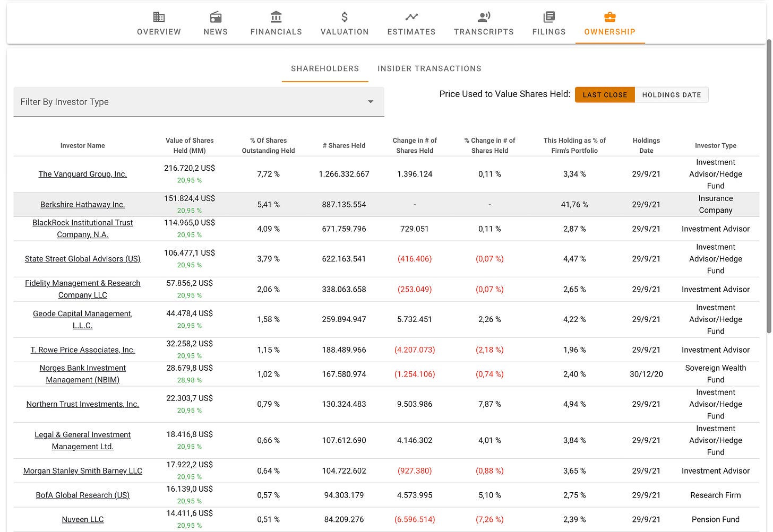This screenshot has height=532, width=773.
Task: Click Vanguard's 216.720,2 US$ value
Action: point(190,168)
